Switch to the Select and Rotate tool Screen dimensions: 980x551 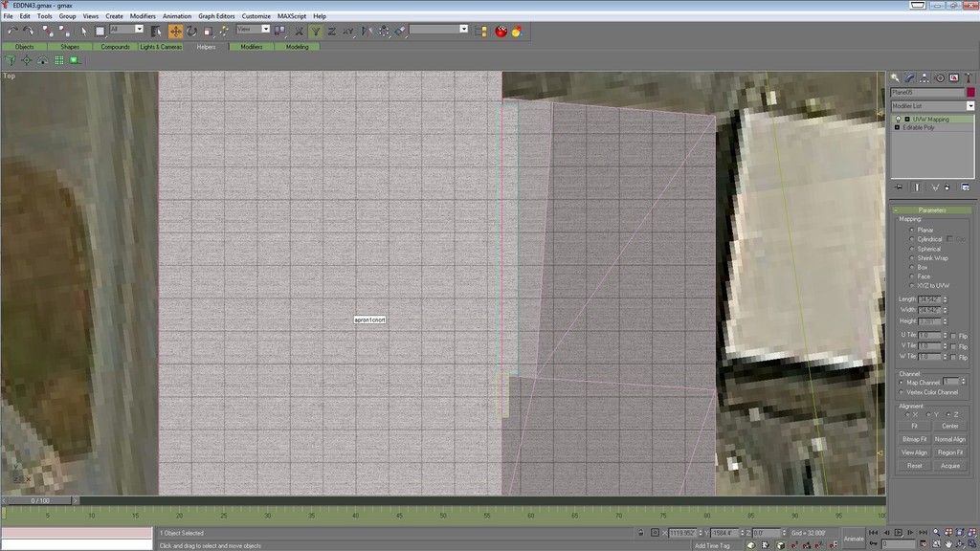tap(192, 30)
